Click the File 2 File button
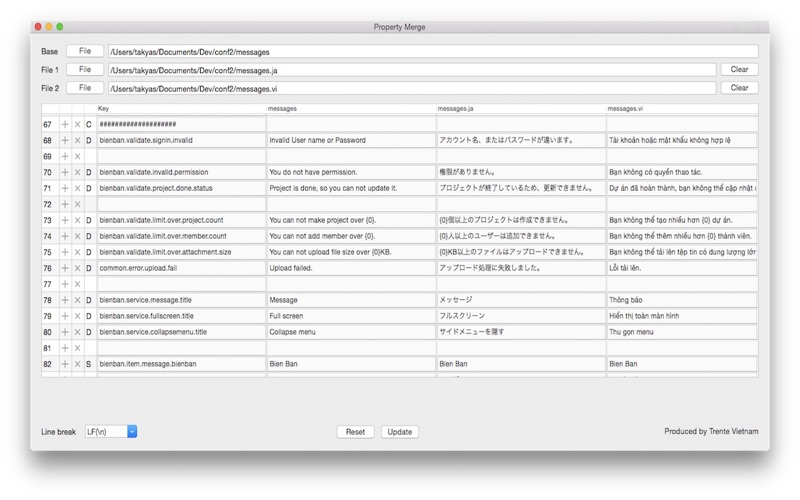This screenshot has height=500, width=800. (x=85, y=88)
